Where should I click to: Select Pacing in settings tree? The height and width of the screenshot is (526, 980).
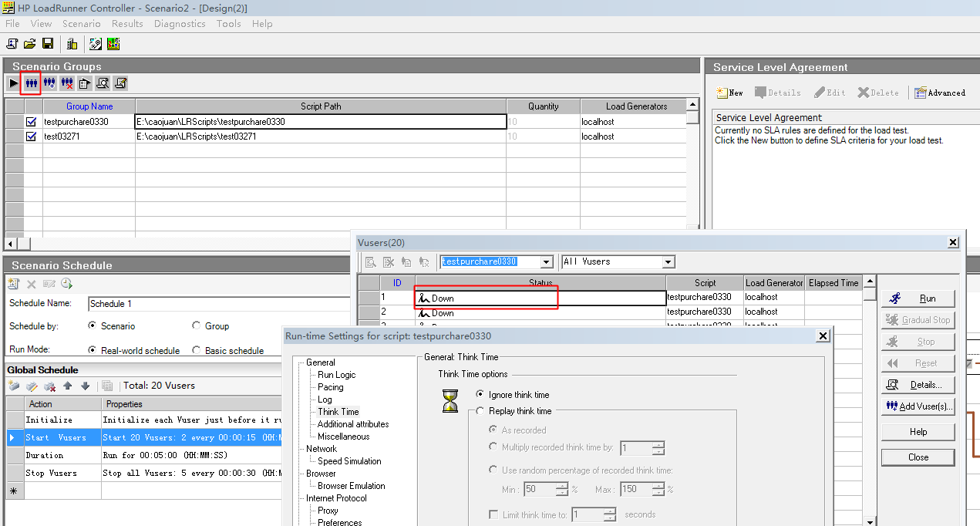tap(331, 387)
